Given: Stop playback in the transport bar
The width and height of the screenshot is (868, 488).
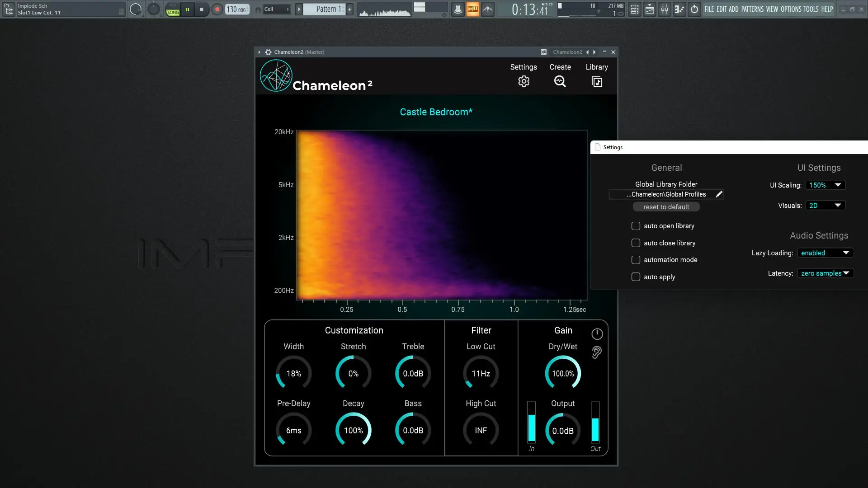Looking at the screenshot, I should coord(202,9).
